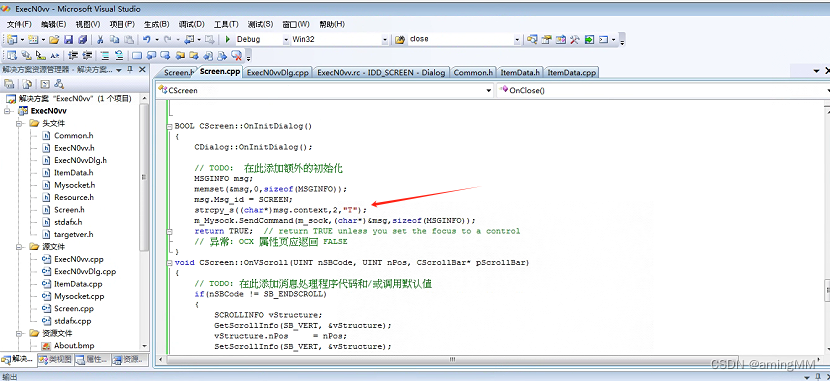Click the Navigate Backward icon
This screenshot has width=830, height=381.
coord(189,39)
